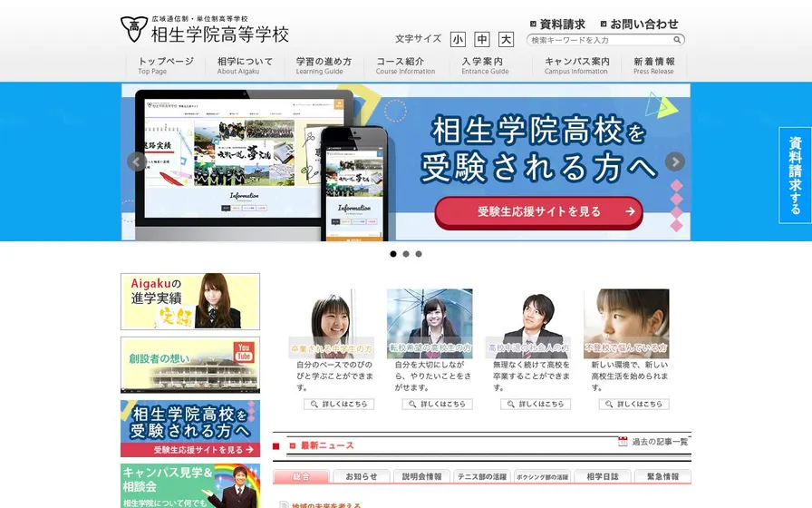This screenshot has width=812, height=508.
Task: Click the 地域の未来を考える news headline
Action: pos(326,505)
